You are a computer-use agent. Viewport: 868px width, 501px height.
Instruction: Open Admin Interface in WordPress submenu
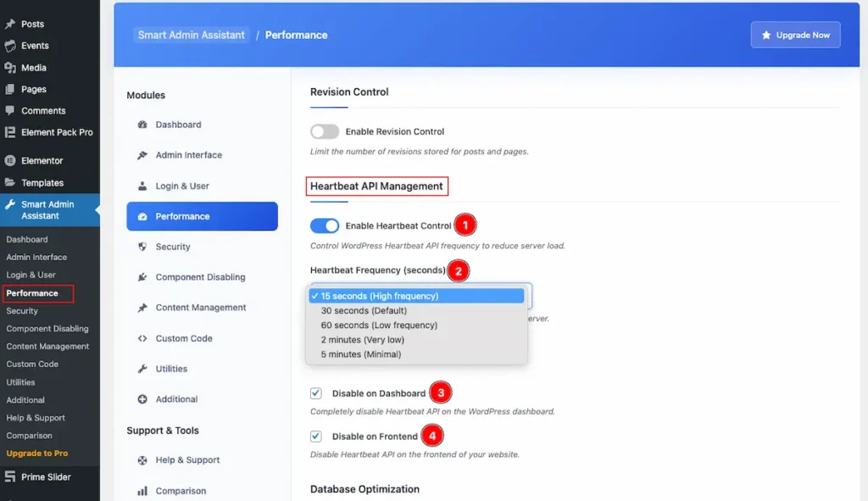point(36,258)
